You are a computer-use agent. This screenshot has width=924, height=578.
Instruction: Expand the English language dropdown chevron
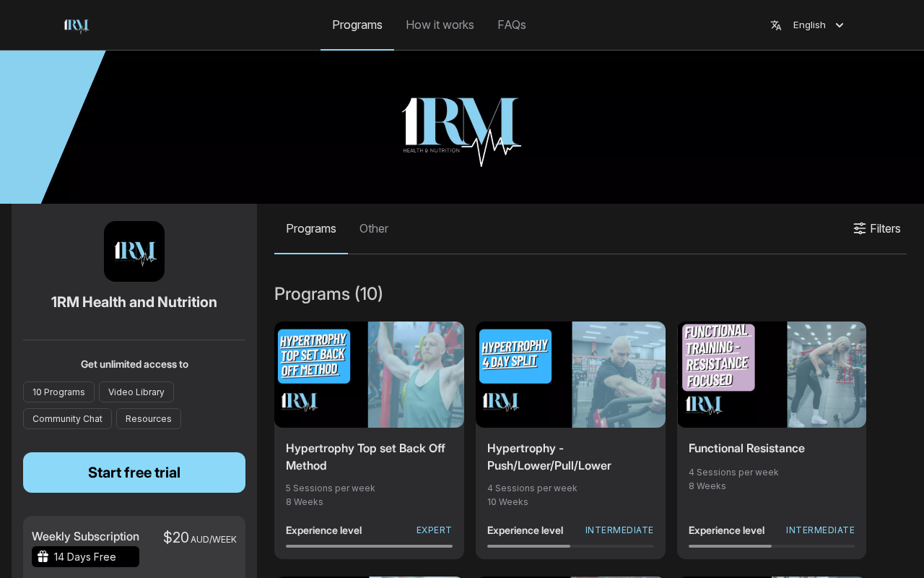[840, 25]
